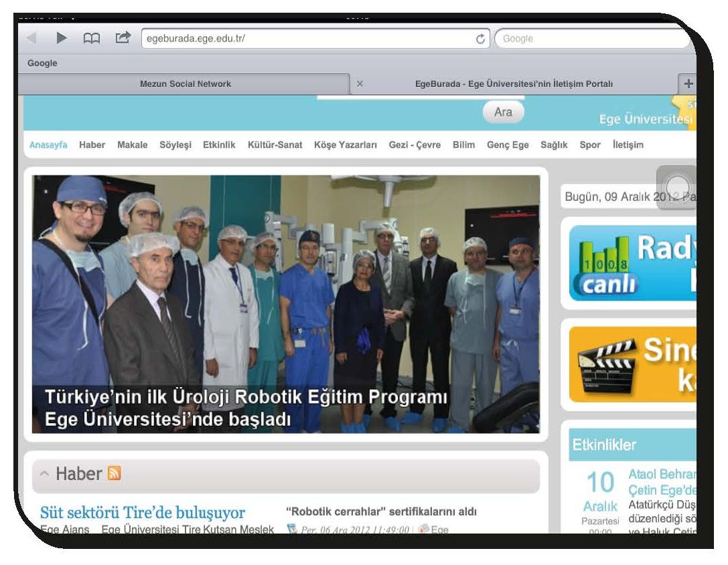Image resolution: width=728 pixels, height=565 pixels.
Task: Open the Radyo 100.8 canlı banner
Action: coord(632,263)
